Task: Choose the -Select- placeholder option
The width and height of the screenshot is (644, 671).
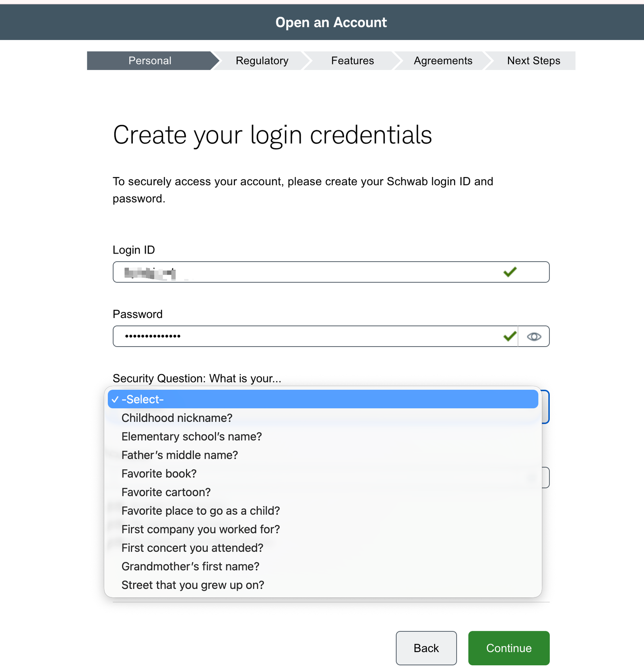Action: point(323,399)
